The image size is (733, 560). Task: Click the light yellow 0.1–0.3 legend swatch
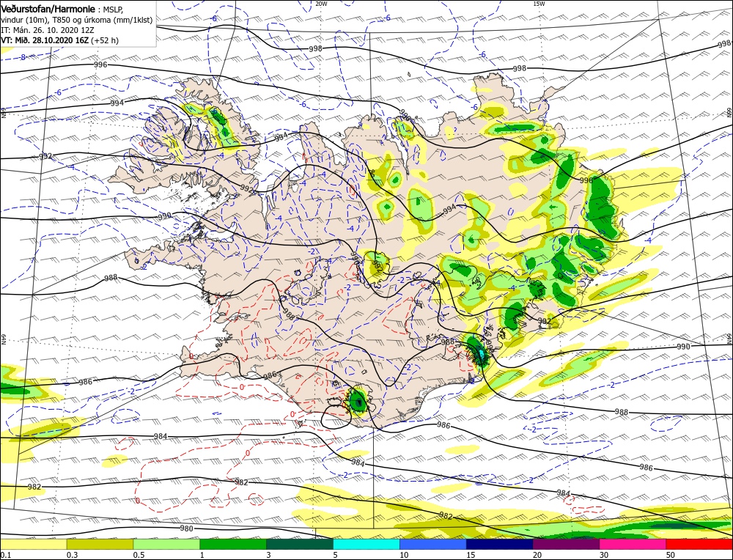click(33, 544)
